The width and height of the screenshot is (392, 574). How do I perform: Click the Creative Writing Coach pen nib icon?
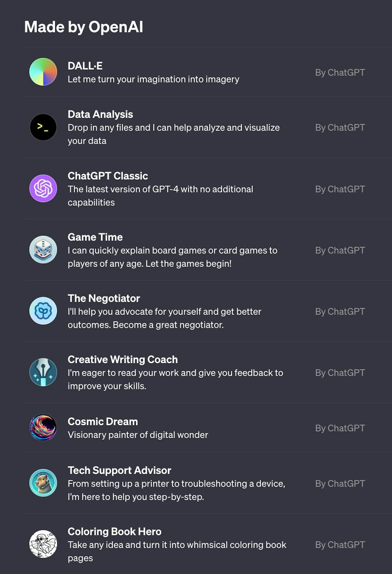click(x=43, y=372)
